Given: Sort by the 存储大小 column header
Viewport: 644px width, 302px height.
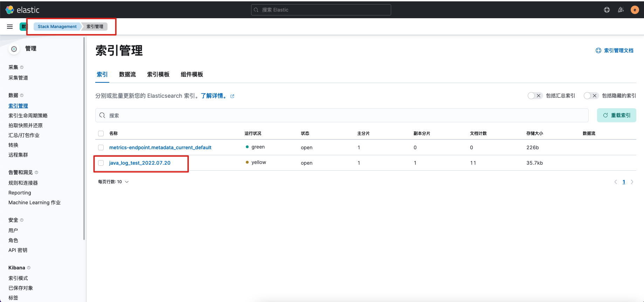Looking at the screenshot, I should point(535,133).
